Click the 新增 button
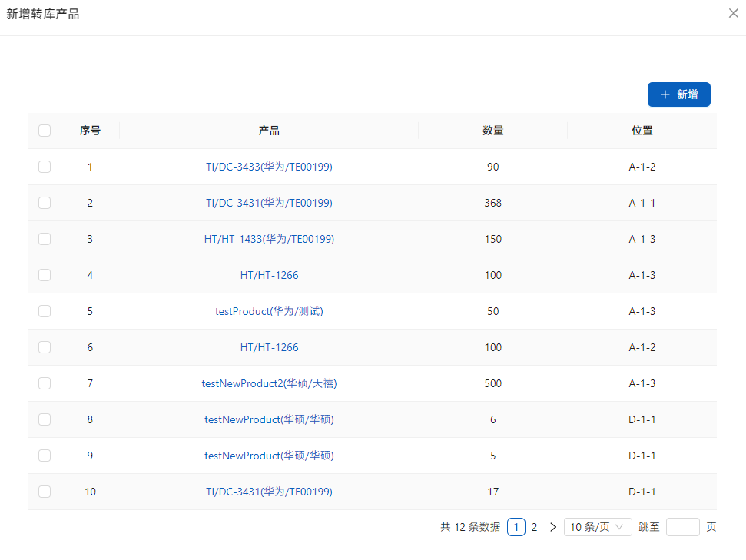This screenshot has width=746, height=560. pos(678,94)
